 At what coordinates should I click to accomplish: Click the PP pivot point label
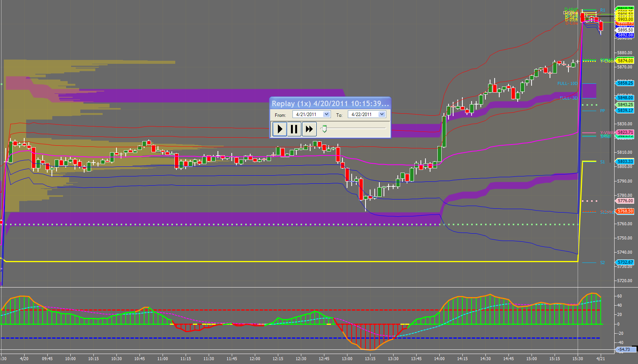(603, 111)
